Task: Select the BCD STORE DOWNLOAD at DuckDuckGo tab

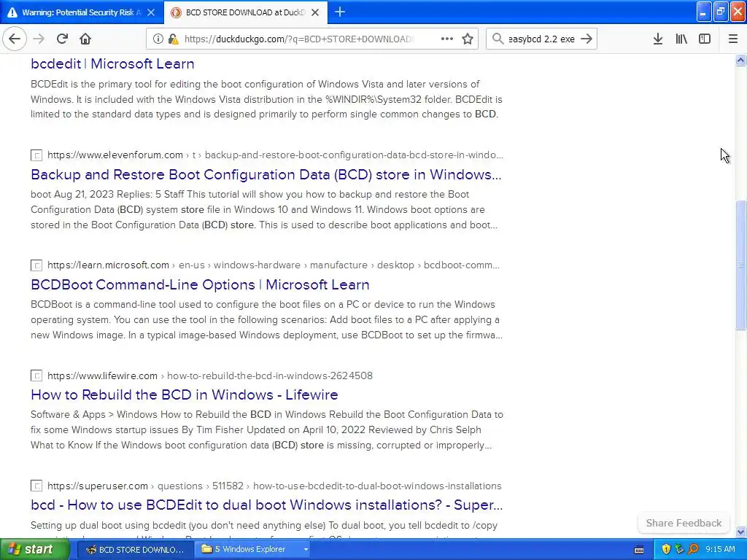Action: click(x=245, y=12)
